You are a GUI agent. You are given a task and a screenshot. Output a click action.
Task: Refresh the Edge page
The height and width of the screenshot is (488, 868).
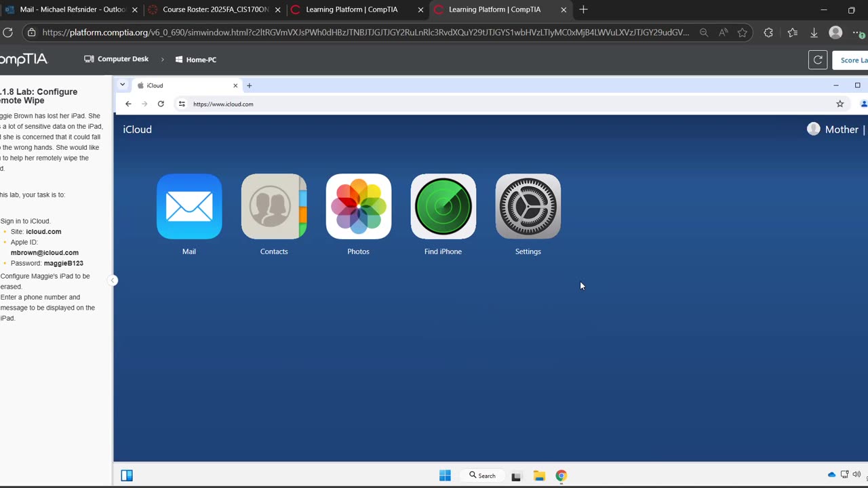[x=7, y=33]
